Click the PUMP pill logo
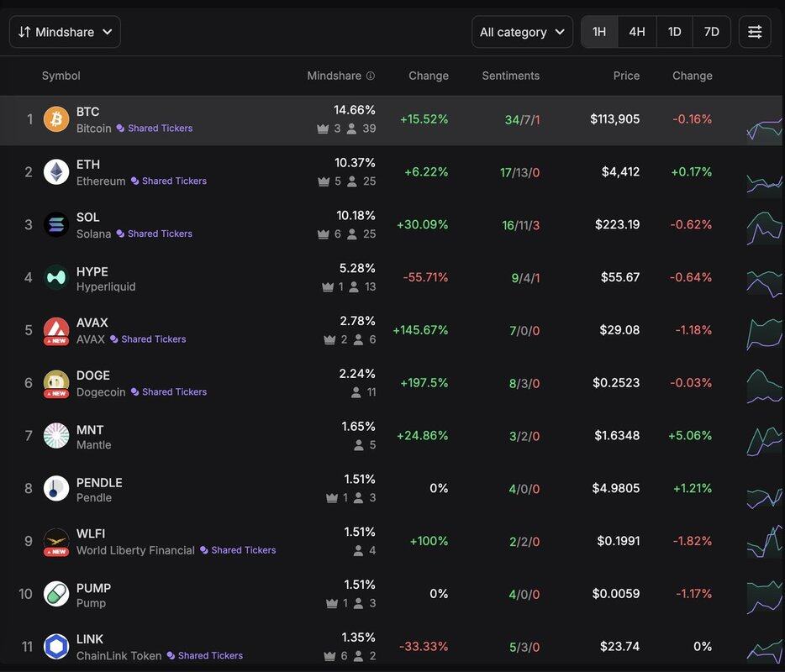785x672 pixels. click(x=56, y=594)
